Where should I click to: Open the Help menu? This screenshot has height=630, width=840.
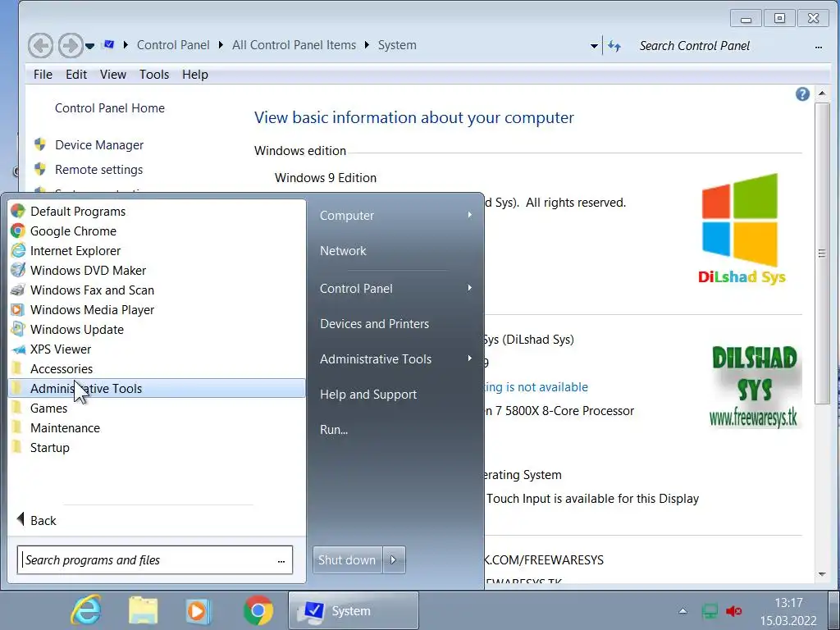tap(195, 75)
